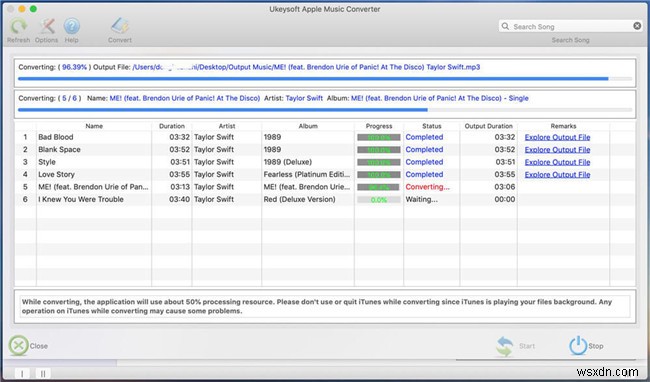Click the Output Duration column header
Image resolution: width=650 pixels, height=382 pixels.
488,126
